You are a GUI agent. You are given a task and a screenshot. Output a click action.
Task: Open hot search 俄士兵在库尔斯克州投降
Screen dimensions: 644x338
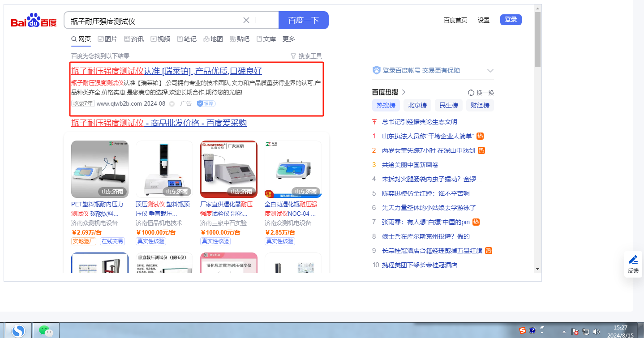[426, 236]
